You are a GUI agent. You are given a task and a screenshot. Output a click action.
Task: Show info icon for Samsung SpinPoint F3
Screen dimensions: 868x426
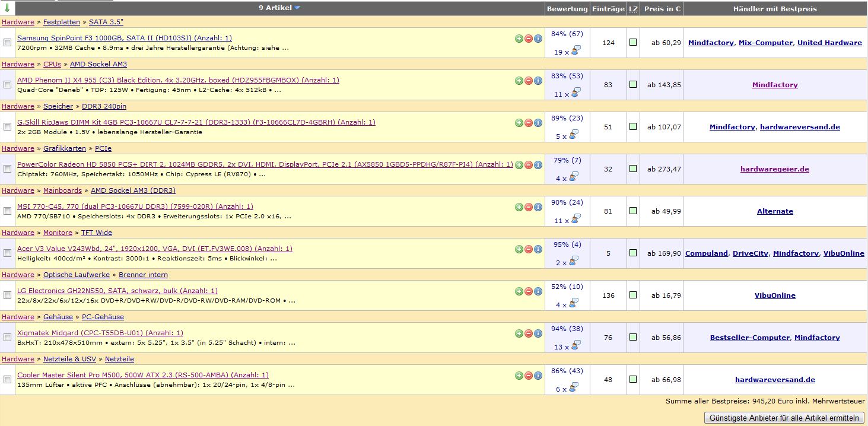[x=538, y=39]
